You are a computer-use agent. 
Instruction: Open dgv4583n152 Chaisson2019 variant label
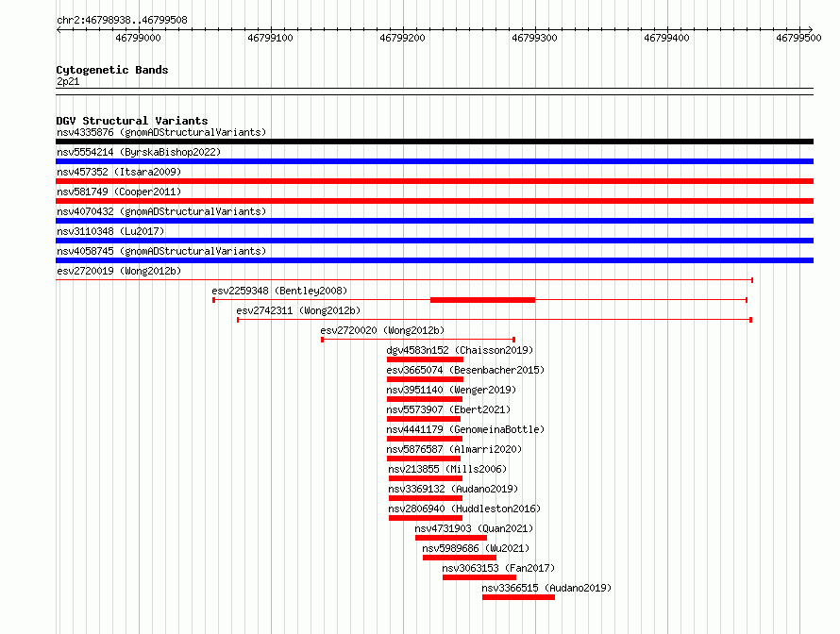coord(461,350)
